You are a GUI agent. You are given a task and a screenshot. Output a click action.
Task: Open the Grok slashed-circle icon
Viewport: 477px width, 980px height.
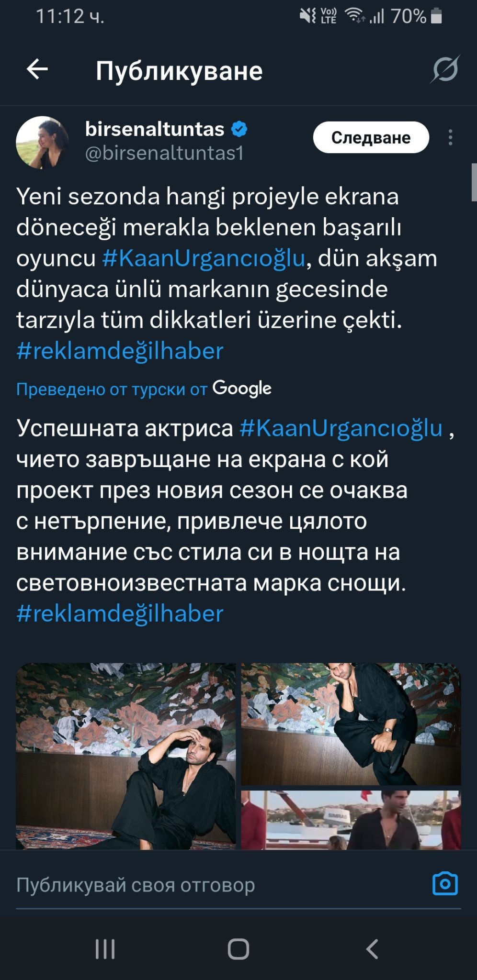(445, 70)
